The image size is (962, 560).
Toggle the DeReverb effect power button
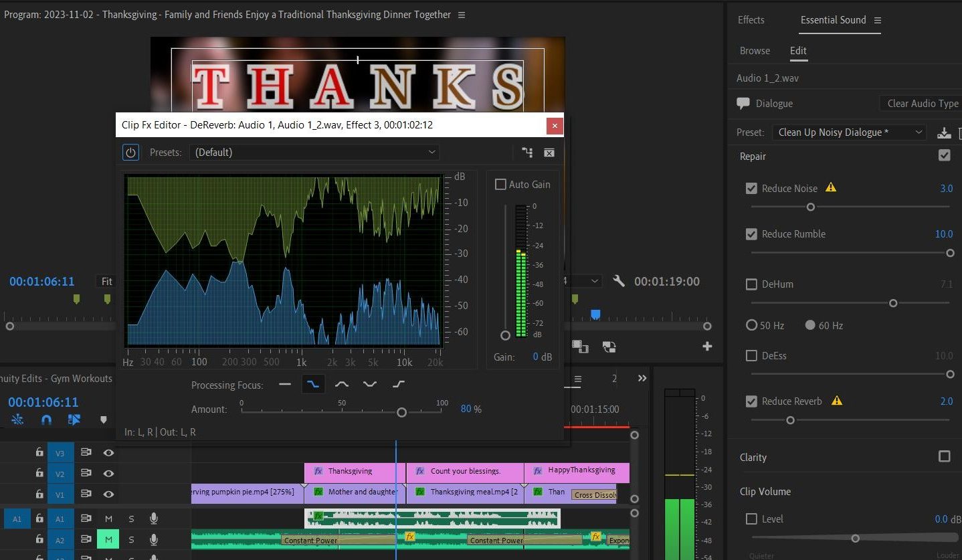tap(130, 153)
